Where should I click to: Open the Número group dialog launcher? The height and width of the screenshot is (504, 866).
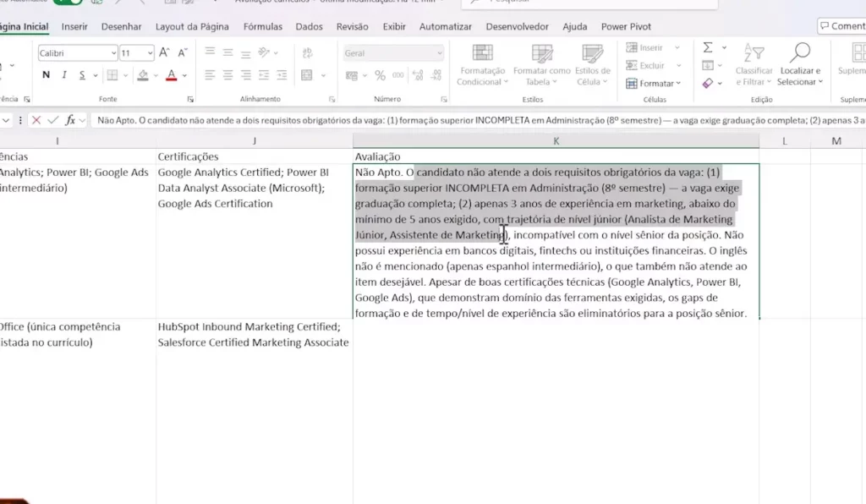(444, 100)
